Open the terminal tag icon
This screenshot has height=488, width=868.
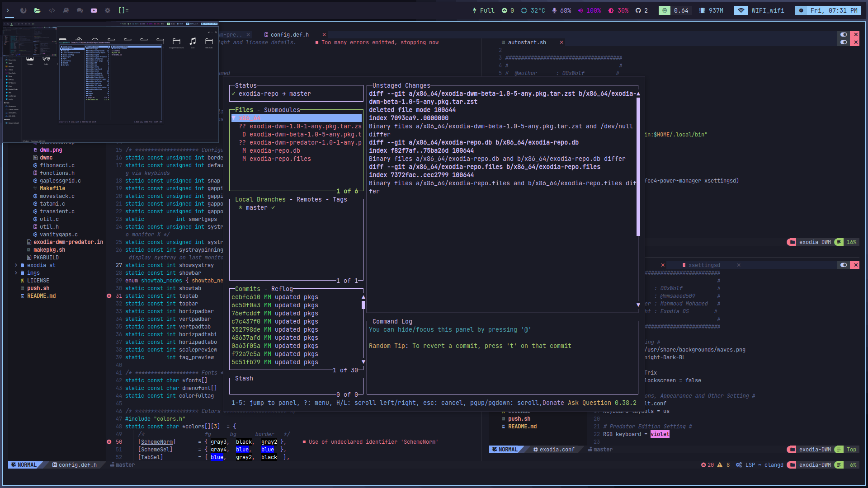pyautogui.click(x=9, y=10)
